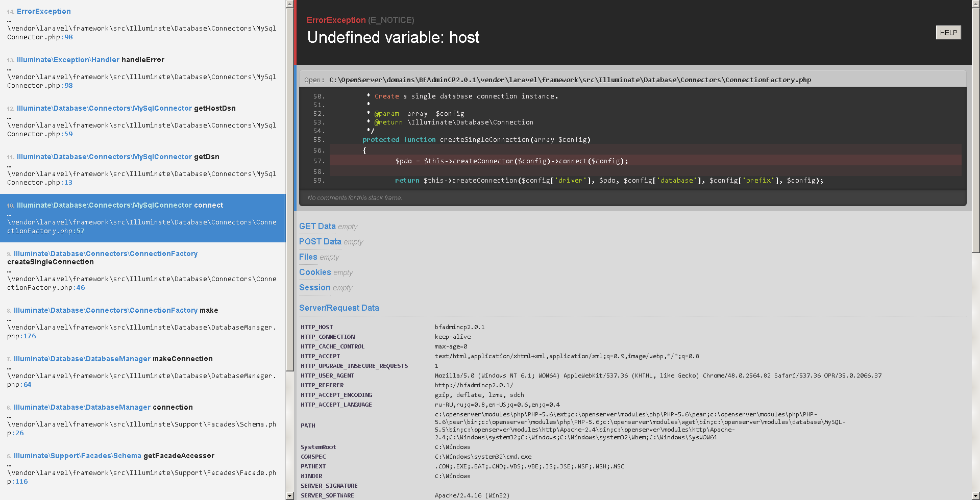Click the right page scrollbar thumb

(975, 131)
